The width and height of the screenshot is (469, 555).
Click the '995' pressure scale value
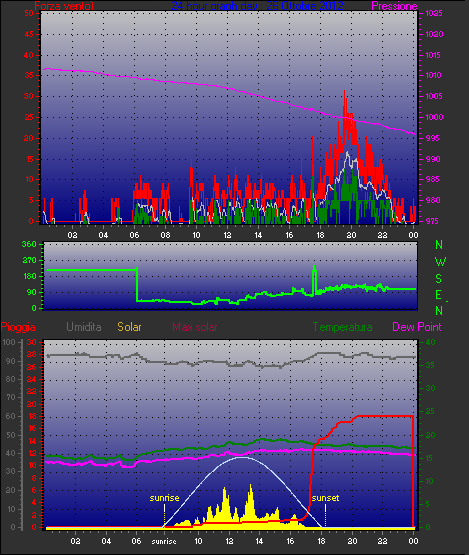[432, 138]
